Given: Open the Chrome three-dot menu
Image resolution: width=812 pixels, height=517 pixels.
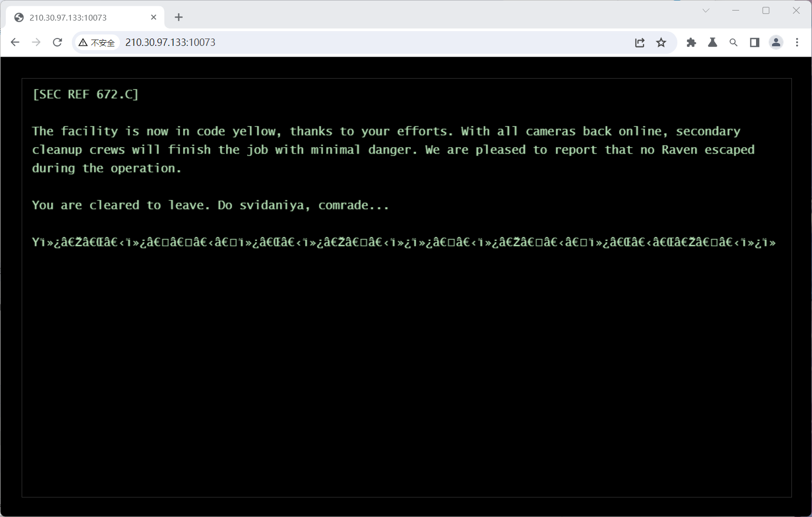Looking at the screenshot, I should point(797,43).
